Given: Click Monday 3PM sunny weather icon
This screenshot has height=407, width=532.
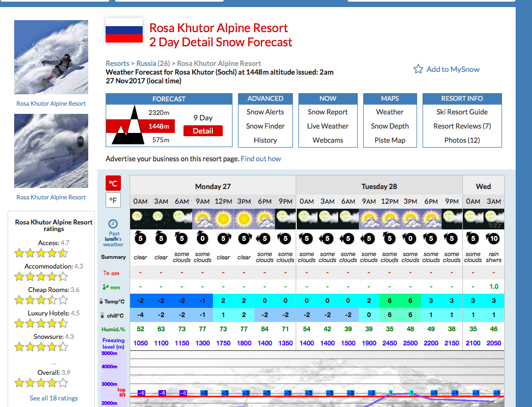Looking at the screenshot, I should tap(244, 219).
